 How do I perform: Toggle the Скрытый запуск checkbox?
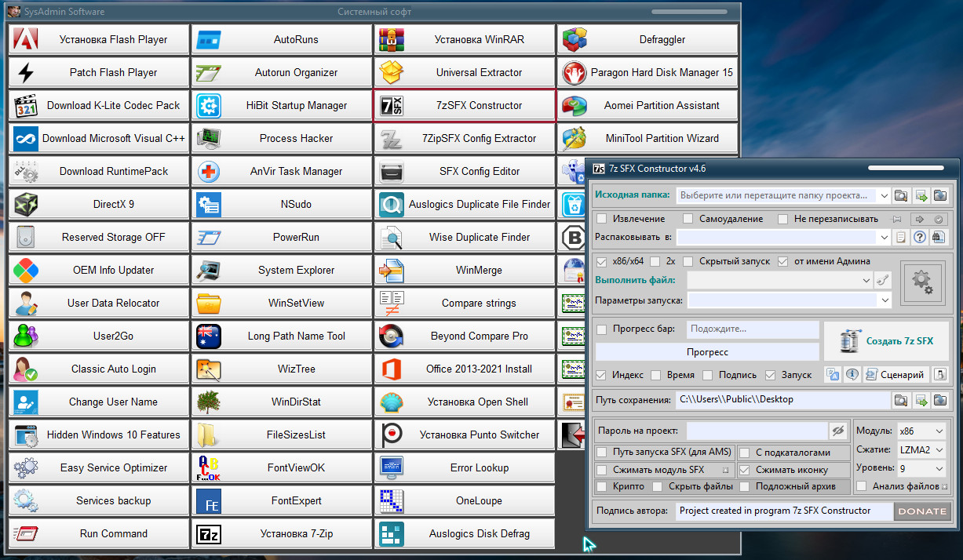[688, 261]
